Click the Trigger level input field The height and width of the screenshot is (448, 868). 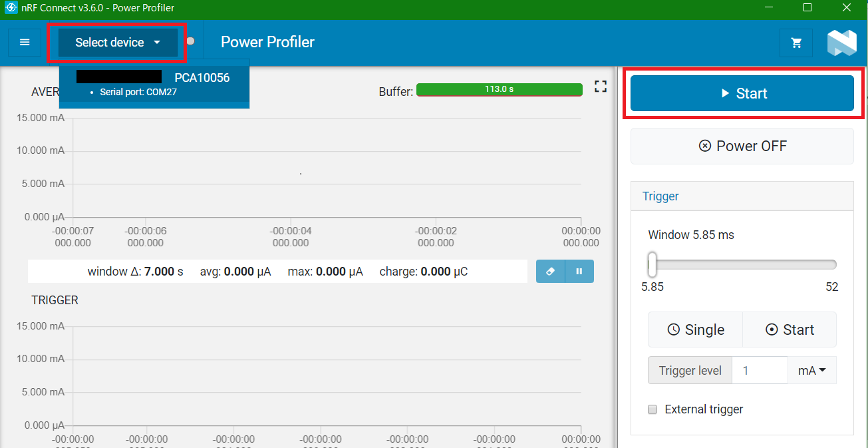(760, 370)
